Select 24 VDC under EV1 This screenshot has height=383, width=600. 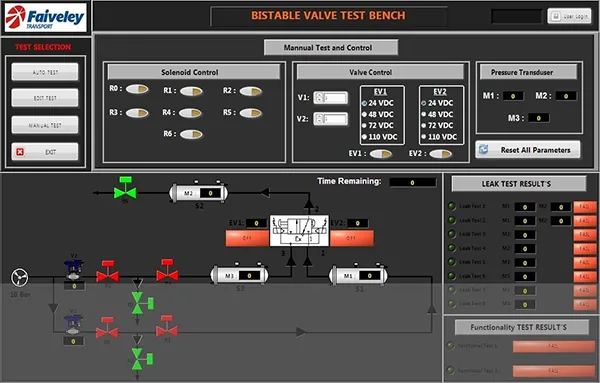click(x=378, y=103)
